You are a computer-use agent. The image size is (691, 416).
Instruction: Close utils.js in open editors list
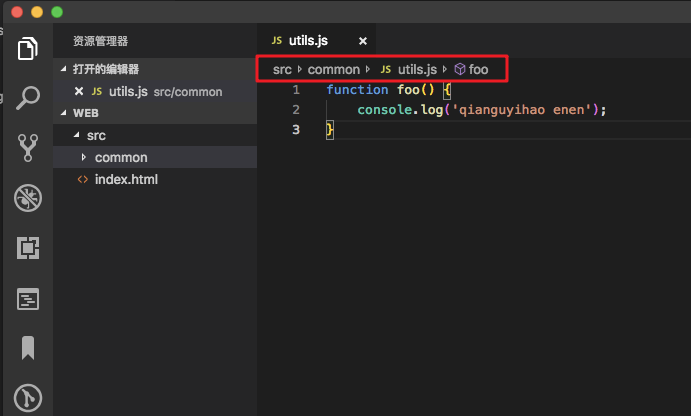pos(79,91)
